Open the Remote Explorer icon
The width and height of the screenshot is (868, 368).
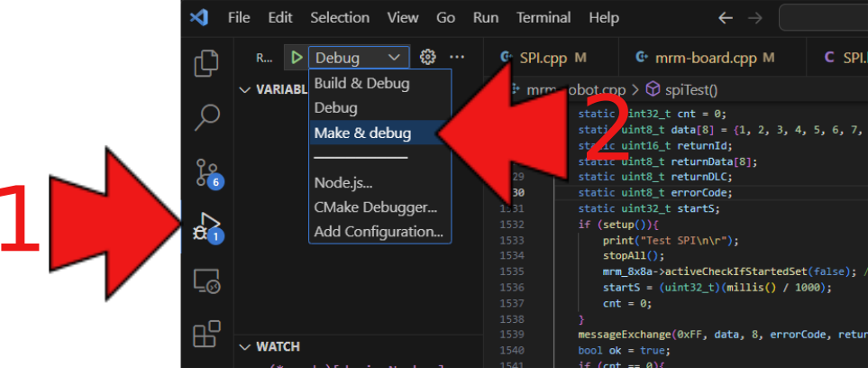(207, 281)
